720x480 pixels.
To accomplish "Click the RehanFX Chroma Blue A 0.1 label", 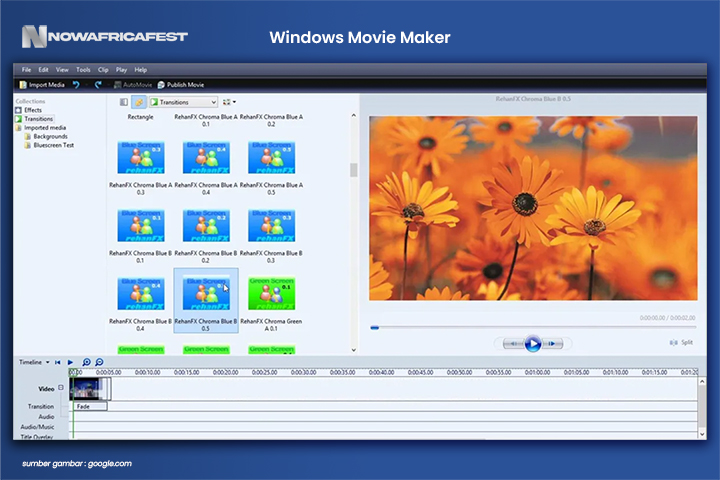I will [206, 120].
